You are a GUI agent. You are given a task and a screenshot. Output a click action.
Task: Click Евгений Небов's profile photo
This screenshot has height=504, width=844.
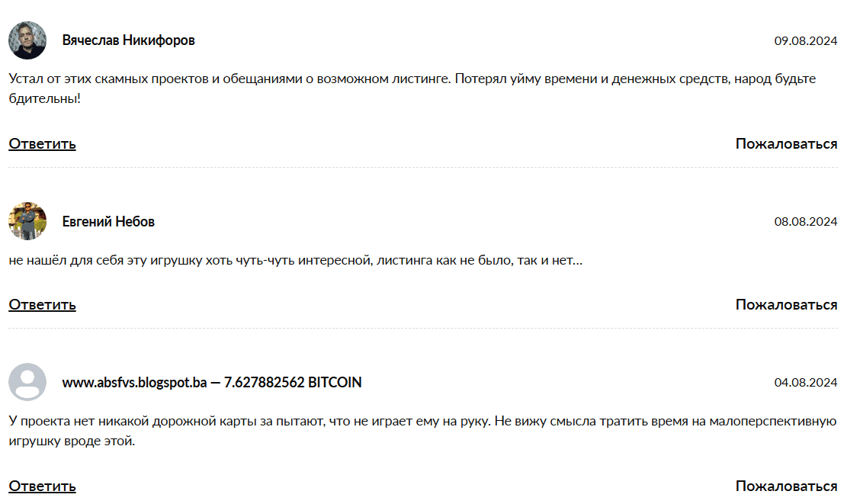tap(27, 222)
